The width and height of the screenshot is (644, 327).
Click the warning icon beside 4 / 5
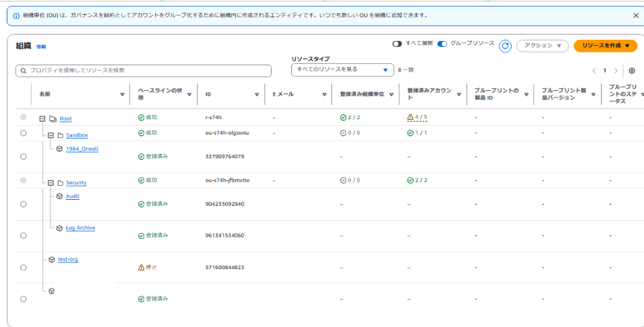click(x=410, y=117)
